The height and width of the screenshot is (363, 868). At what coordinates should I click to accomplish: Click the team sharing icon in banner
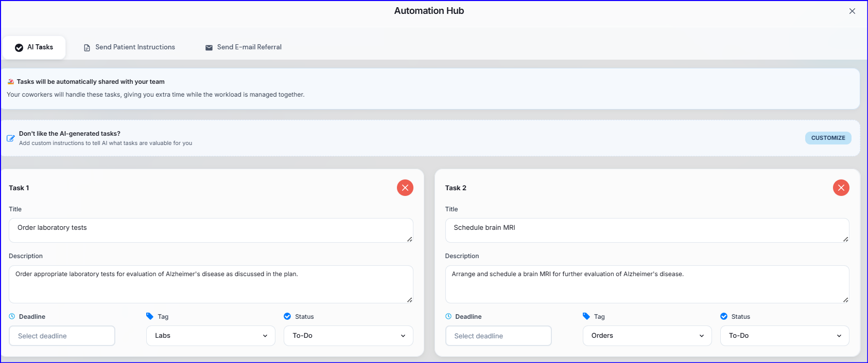[x=11, y=82]
